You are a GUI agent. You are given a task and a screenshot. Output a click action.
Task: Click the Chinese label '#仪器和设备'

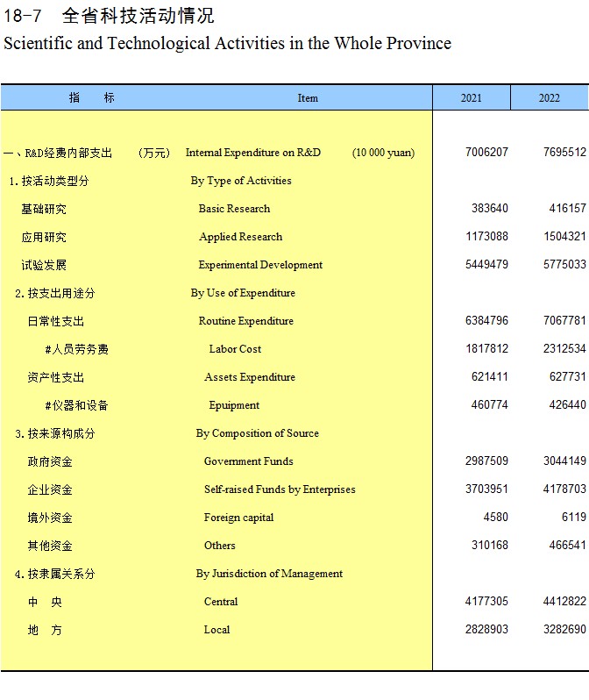(77, 405)
